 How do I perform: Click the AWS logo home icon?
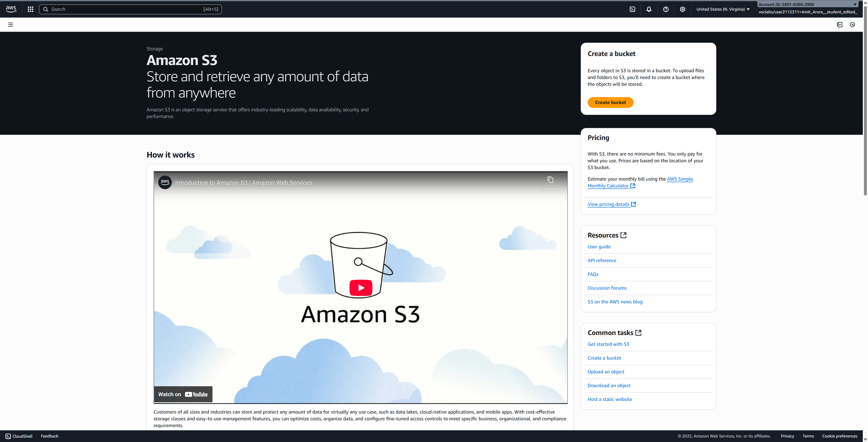click(x=11, y=9)
